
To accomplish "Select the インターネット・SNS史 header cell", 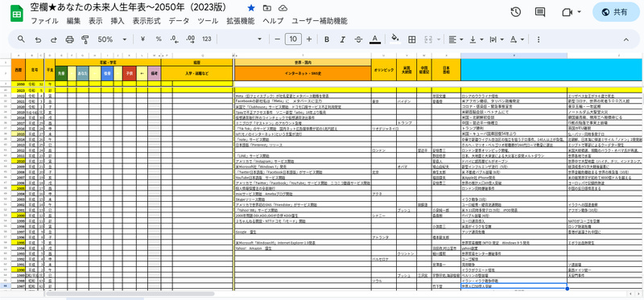I will [x=303, y=73].
